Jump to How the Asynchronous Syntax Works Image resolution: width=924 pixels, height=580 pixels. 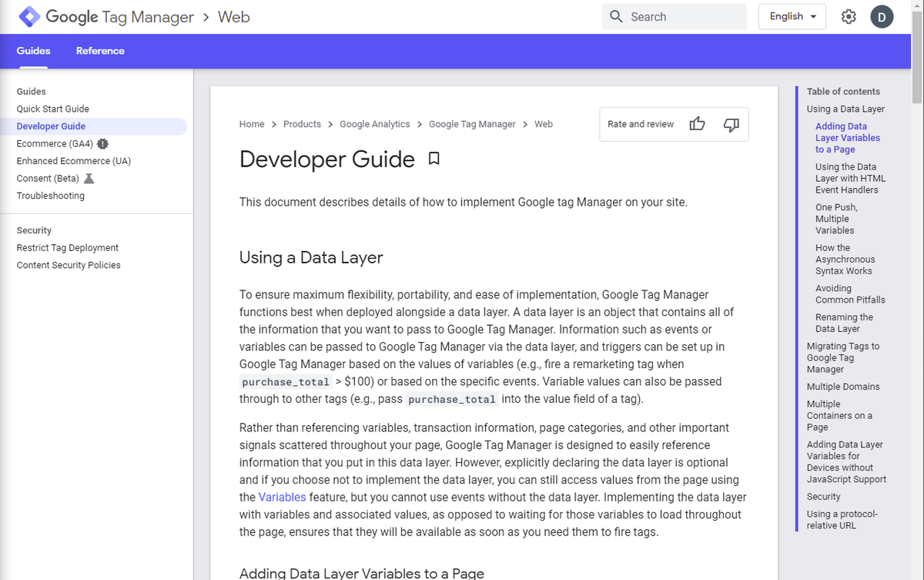845,259
